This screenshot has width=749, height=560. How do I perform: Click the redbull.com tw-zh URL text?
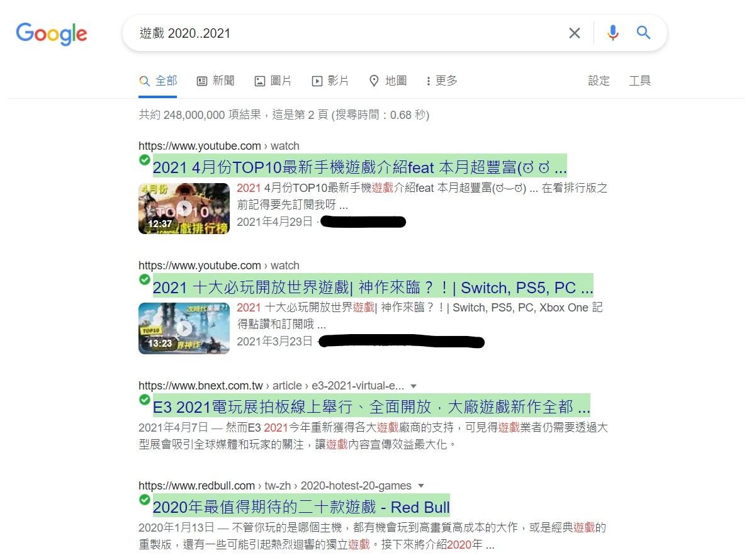[x=274, y=486]
